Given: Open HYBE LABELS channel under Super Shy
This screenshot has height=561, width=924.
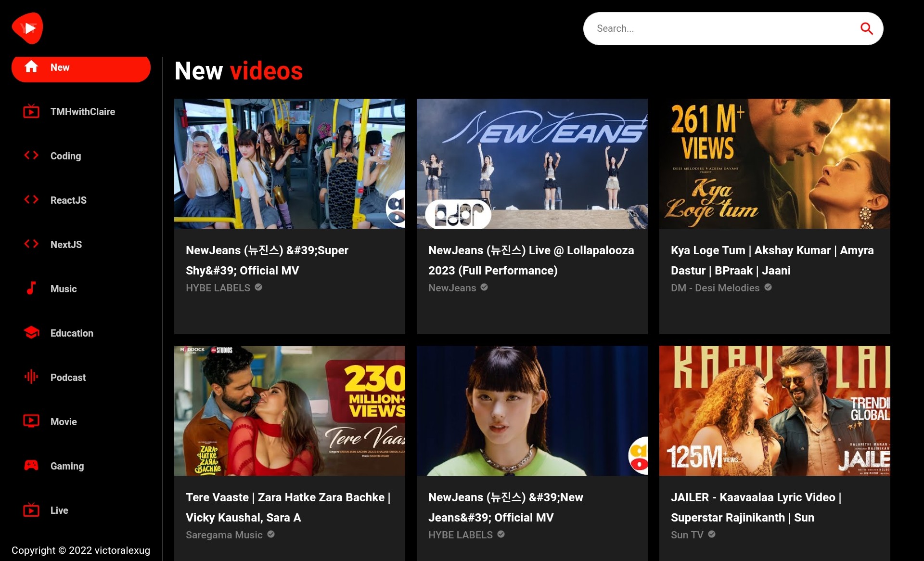Looking at the screenshot, I should pos(218,288).
